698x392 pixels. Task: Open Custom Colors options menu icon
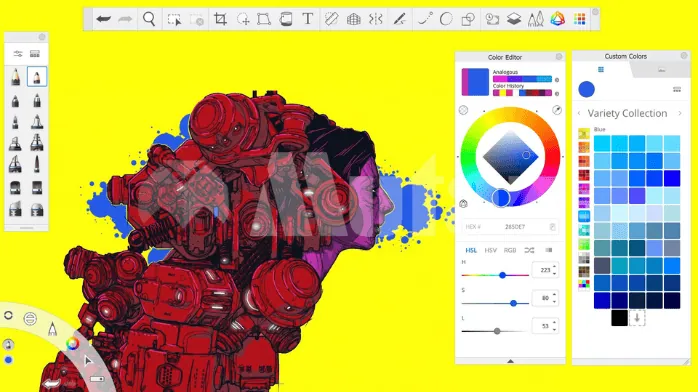(677, 89)
